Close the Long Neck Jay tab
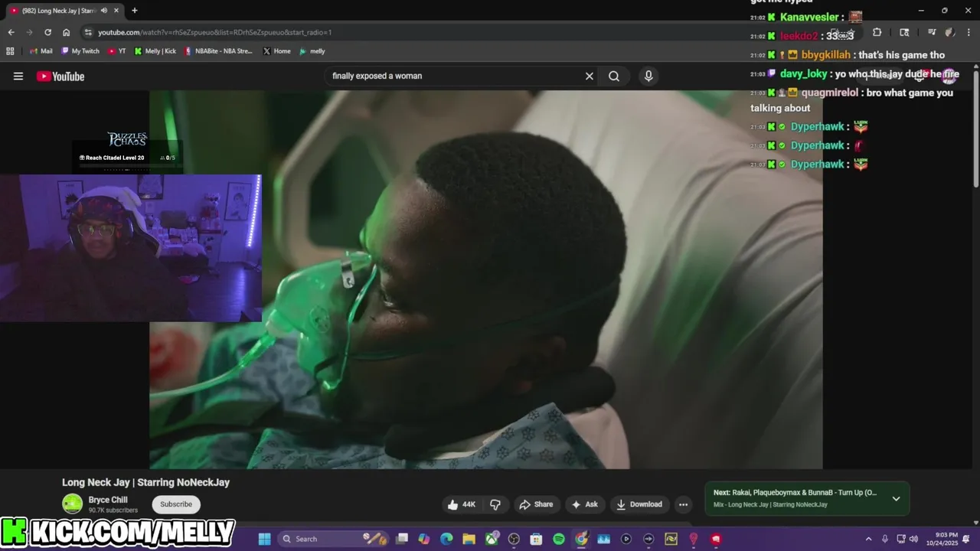The image size is (980, 551). (x=116, y=11)
